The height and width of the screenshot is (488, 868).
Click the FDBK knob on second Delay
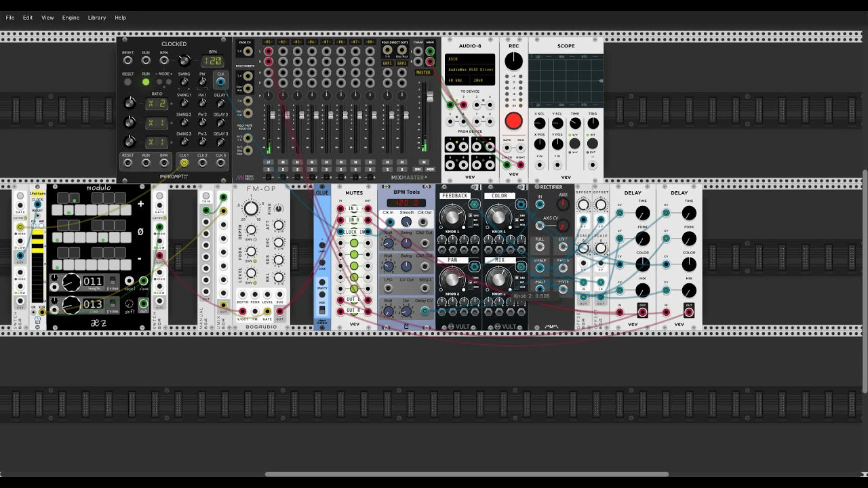pos(689,239)
